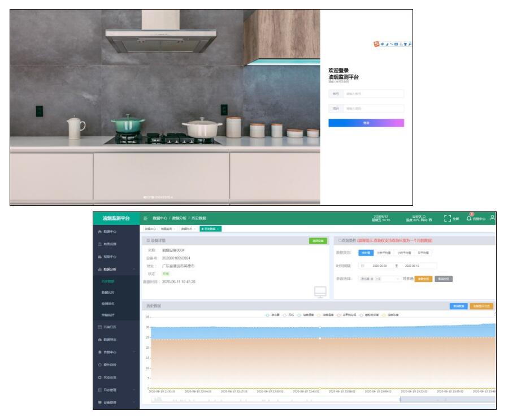508x420 pixels.
Task: Click the user profile icon in header
Action: tap(493, 218)
